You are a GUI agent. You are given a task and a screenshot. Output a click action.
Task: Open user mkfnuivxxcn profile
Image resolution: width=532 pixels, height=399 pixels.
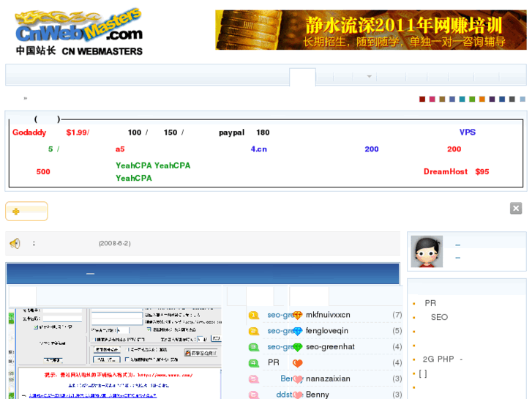coord(328,315)
